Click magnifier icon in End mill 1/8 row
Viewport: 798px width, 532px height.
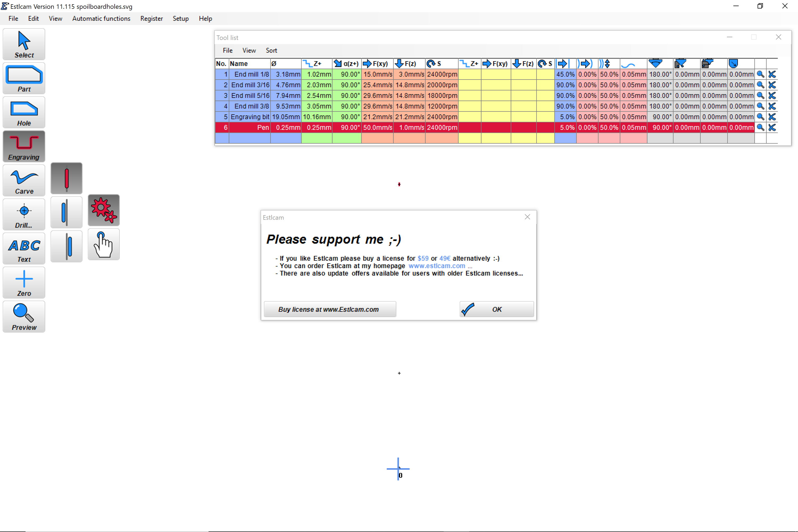[760, 74]
